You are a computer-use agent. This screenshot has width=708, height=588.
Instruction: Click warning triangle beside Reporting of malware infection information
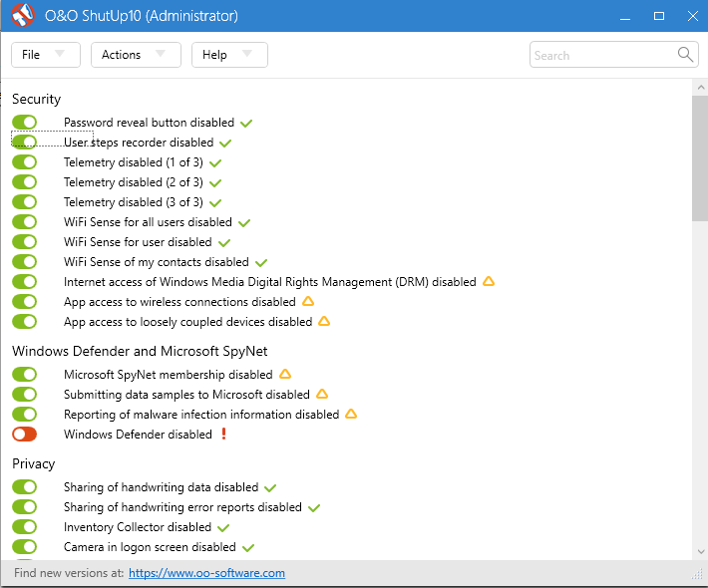point(351,414)
